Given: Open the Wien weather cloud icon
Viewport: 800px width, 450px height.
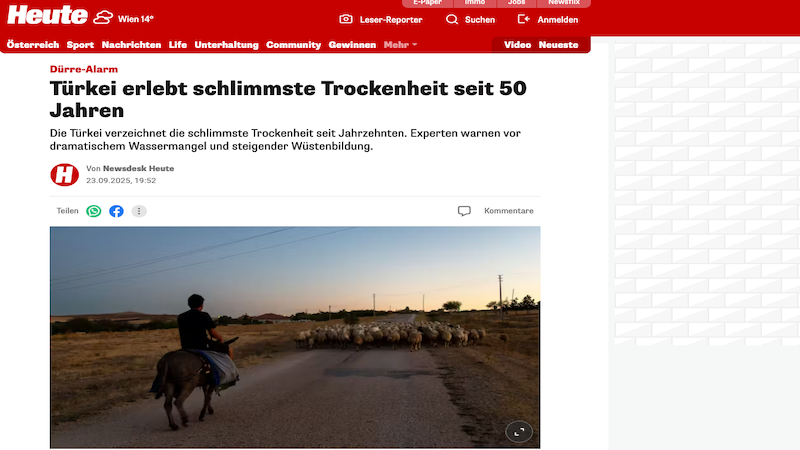Looking at the screenshot, I should pos(103,18).
